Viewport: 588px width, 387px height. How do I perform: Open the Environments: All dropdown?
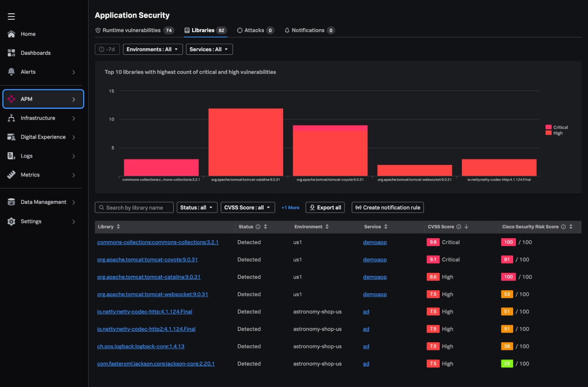coord(153,49)
